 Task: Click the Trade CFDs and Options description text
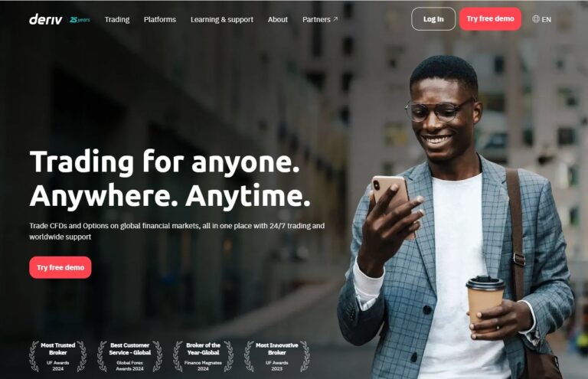point(177,231)
